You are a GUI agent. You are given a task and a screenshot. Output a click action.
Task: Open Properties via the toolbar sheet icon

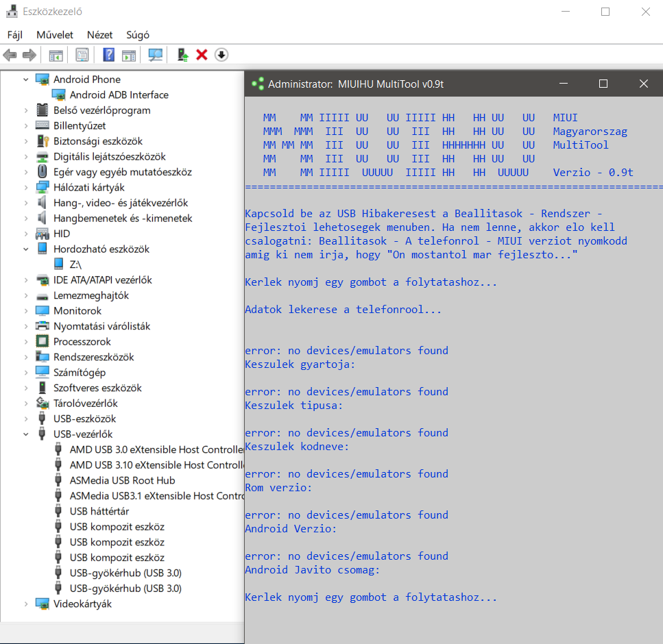click(82, 55)
